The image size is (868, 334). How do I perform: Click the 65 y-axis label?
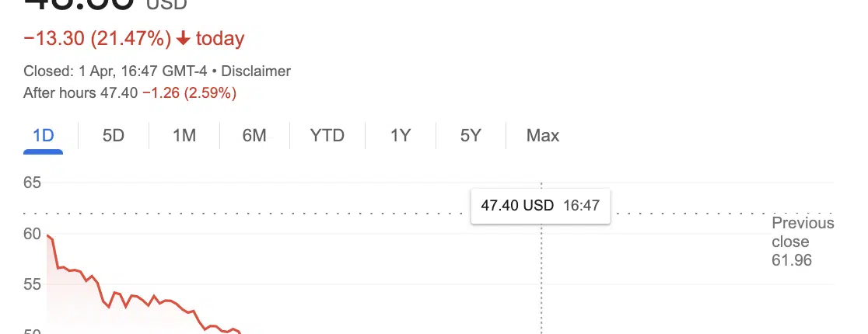coord(33,183)
